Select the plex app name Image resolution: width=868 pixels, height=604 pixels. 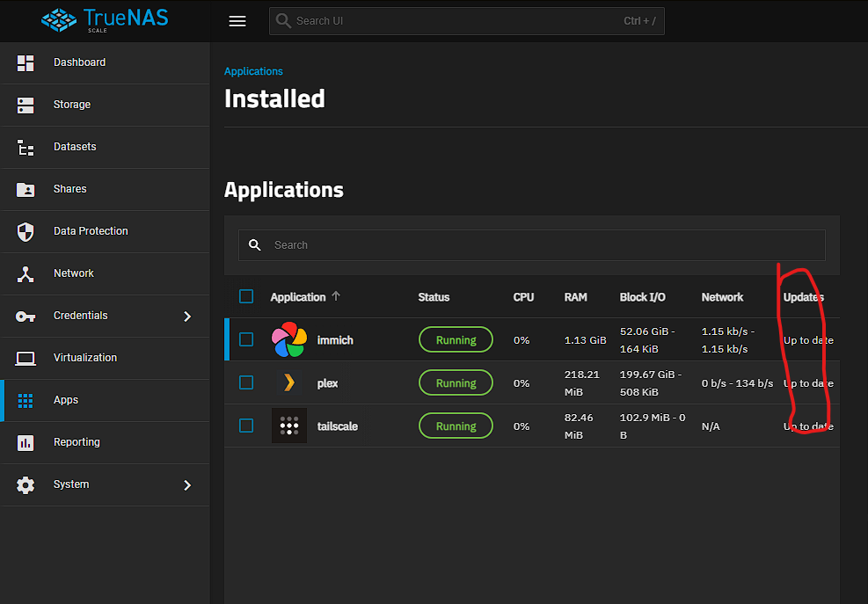[x=327, y=383]
